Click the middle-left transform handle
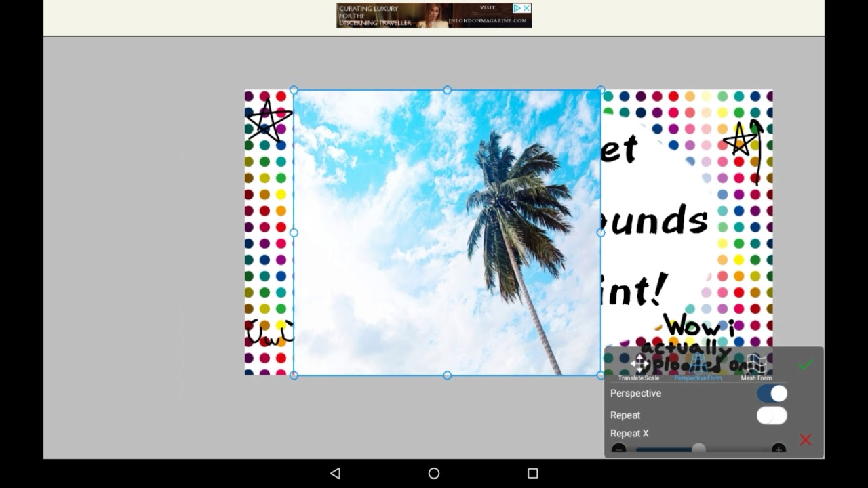Image resolution: width=868 pixels, height=488 pixels. point(294,232)
